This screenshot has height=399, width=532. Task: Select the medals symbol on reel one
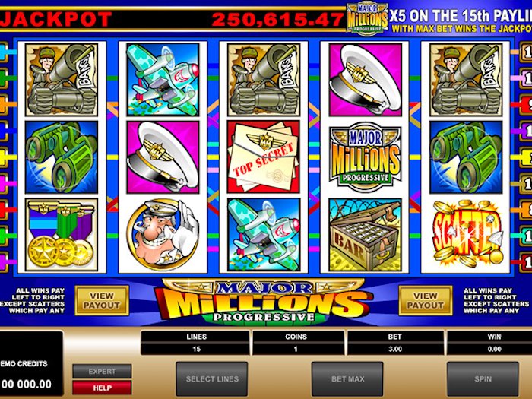click(x=61, y=234)
